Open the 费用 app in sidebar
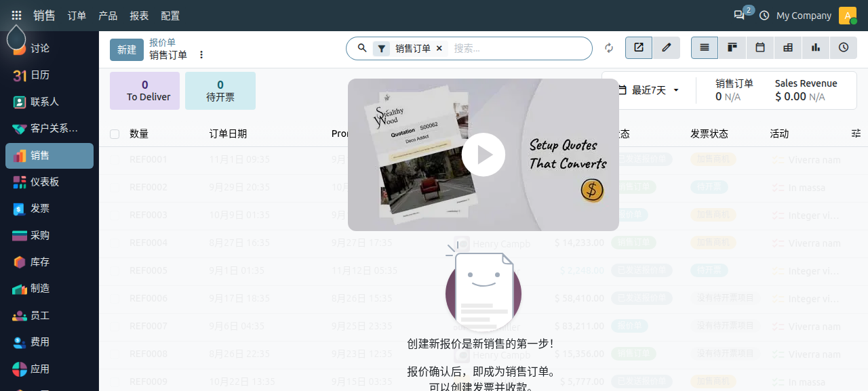Image resolution: width=868 pixels, height=391 pixels. (x=50, y=342)
